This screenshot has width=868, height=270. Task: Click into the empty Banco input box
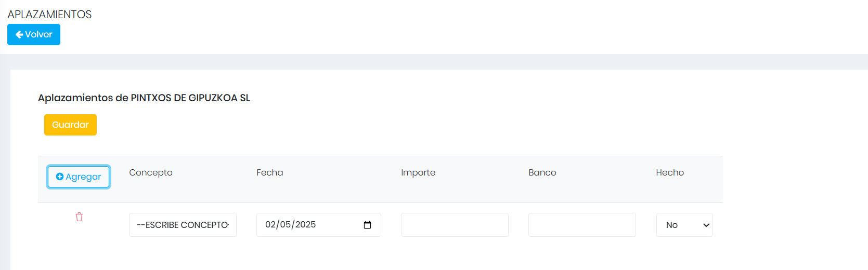582,225
